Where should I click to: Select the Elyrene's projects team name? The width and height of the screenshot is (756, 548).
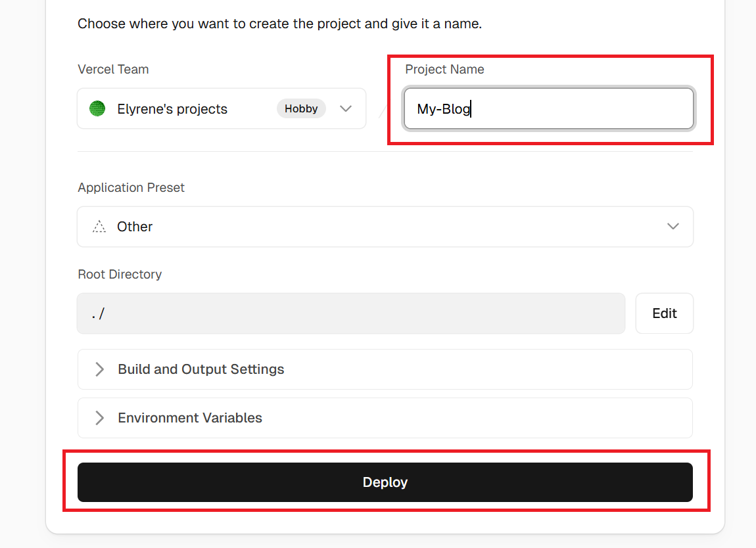click(x=172, y=109)
